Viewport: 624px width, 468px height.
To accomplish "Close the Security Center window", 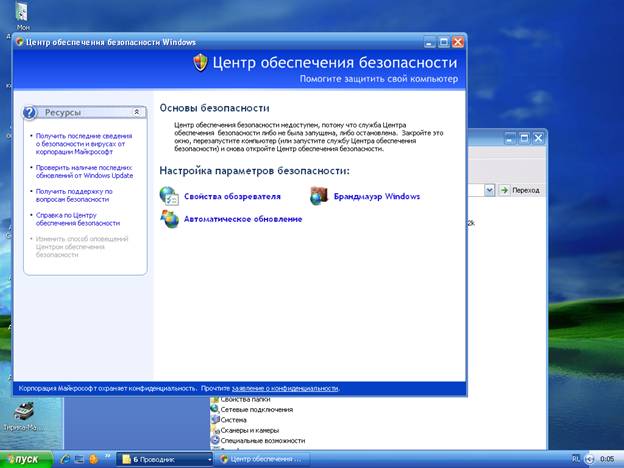I will point(458,42).
